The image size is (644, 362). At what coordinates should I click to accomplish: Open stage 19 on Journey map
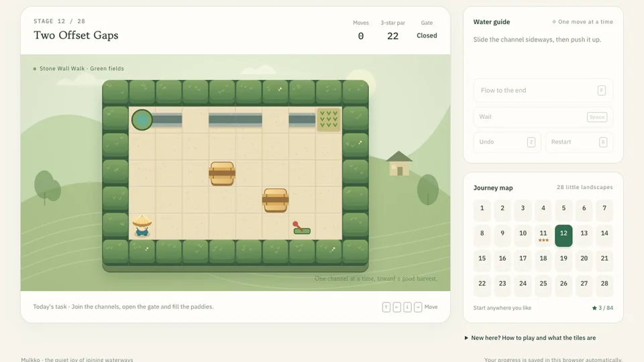coord(563,261)
